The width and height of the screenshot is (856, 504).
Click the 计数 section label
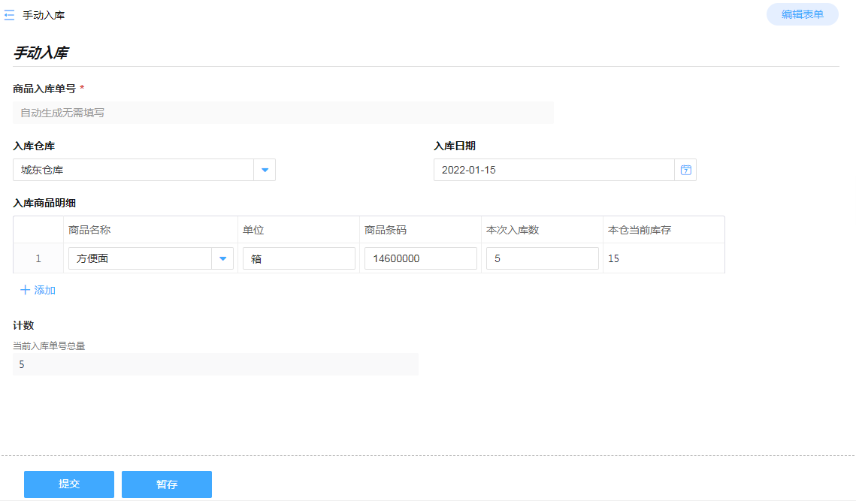point(23,326)
